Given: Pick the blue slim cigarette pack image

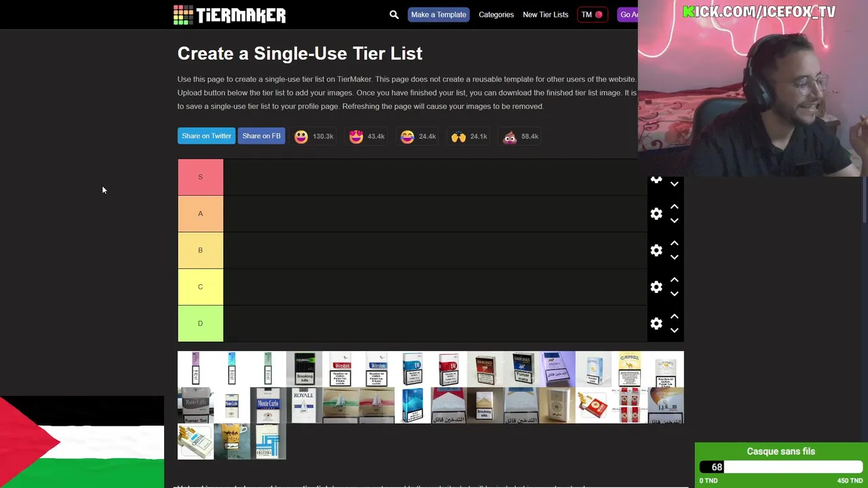Looking at the screenshot, I should pos(232,369).
